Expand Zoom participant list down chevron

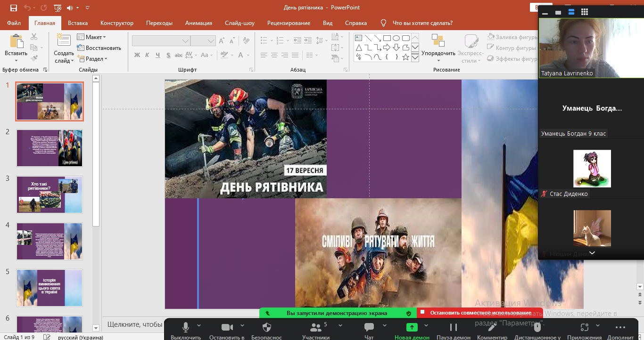tap(592, 253)
